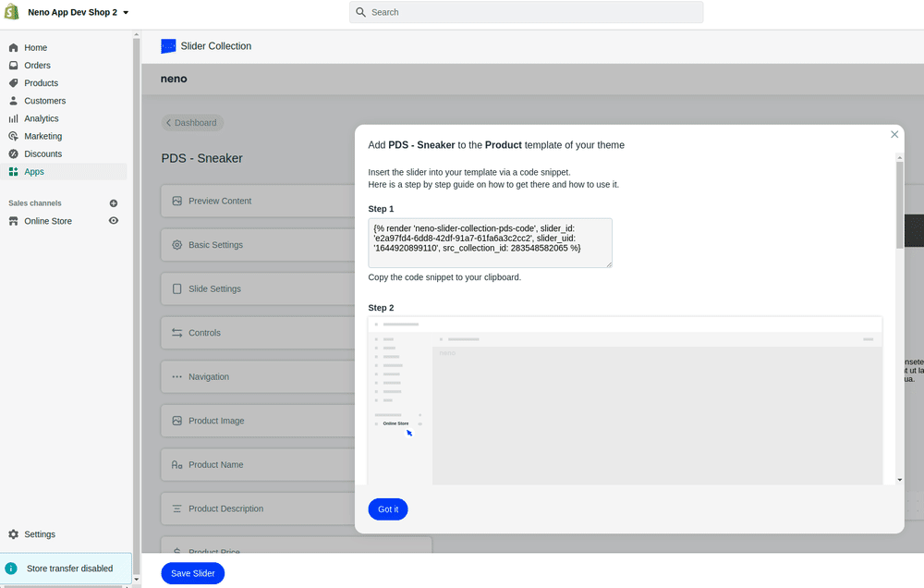924x588 pixels.
Task: Click the Orders inbox icon
Action: point(13,66)
